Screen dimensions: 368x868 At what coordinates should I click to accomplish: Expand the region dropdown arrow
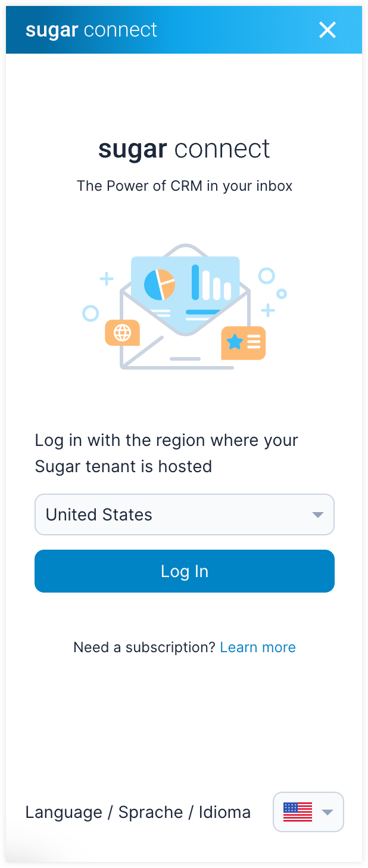click(317, 514)
